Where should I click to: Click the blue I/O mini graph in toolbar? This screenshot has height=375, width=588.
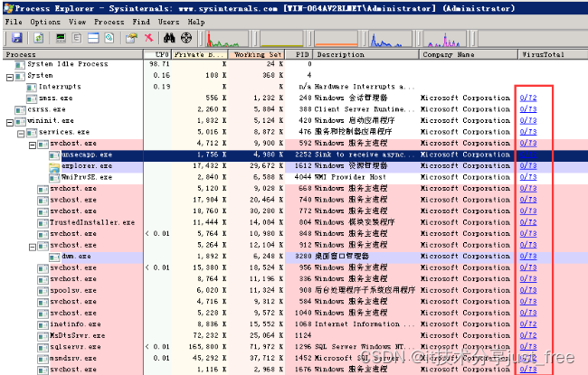coord(390,39)
